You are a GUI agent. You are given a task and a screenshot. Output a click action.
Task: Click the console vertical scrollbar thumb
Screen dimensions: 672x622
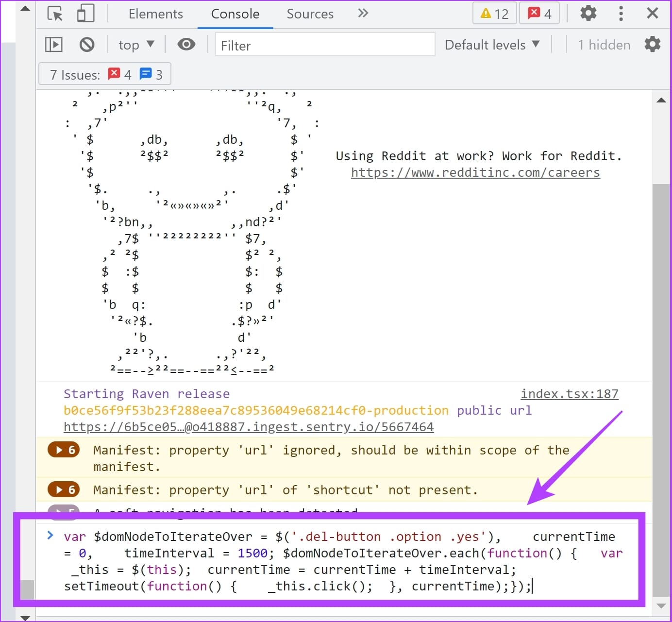[660, 390]
